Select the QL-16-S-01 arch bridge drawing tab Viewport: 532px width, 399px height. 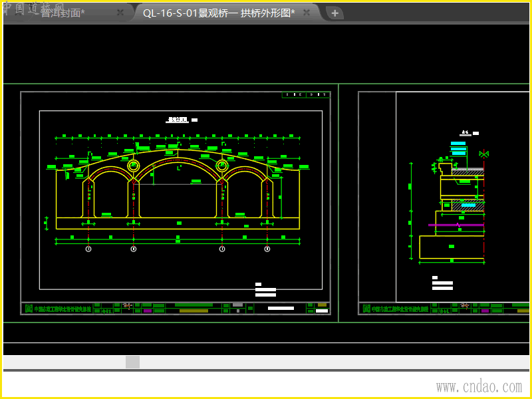[218, 13]
